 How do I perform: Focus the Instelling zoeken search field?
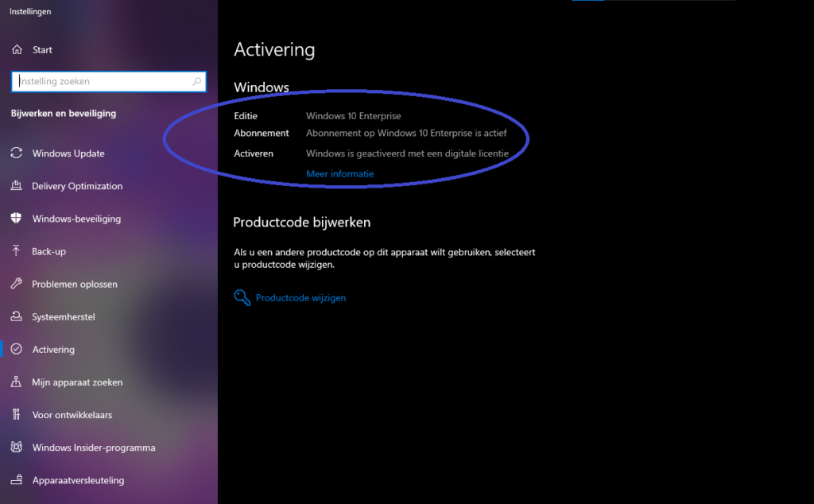109,82
